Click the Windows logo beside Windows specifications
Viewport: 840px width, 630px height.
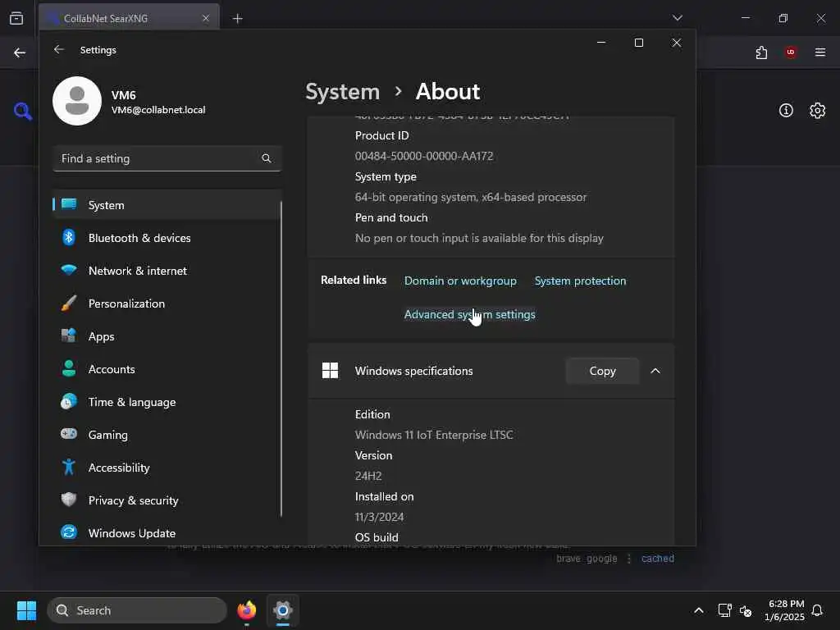330,371
